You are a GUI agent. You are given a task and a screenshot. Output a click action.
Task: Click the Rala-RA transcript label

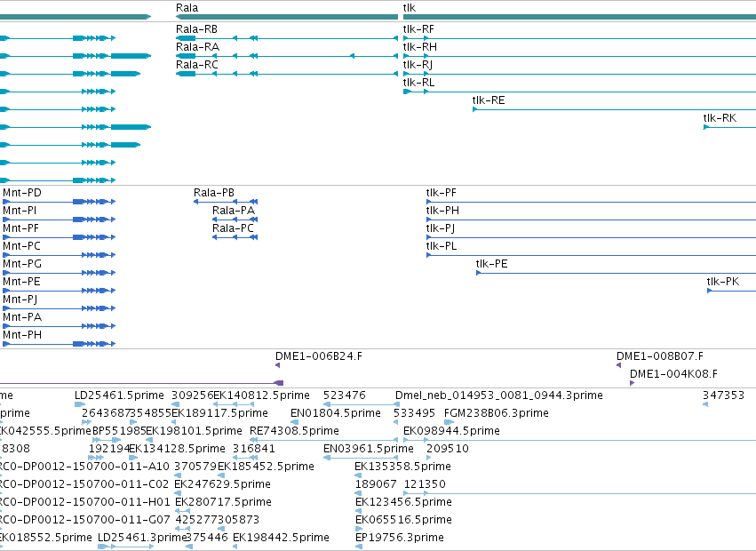(197, 47)
